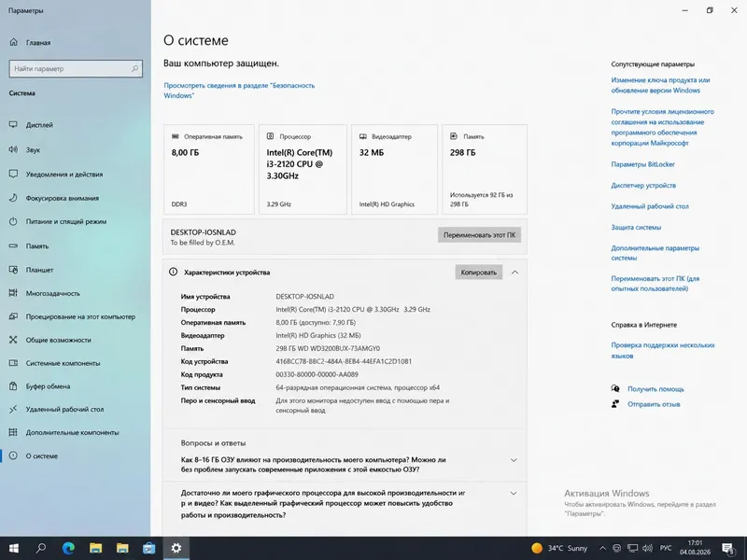
Task: Select the Дополнительные компоненты icon
Action: (13, 432)
